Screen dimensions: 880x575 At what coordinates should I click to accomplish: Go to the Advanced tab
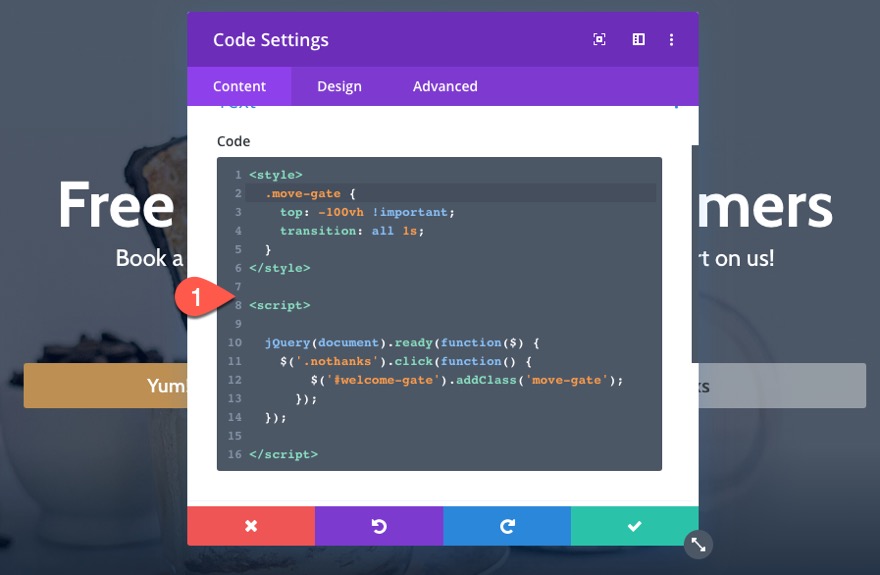(x=445, y=86)
